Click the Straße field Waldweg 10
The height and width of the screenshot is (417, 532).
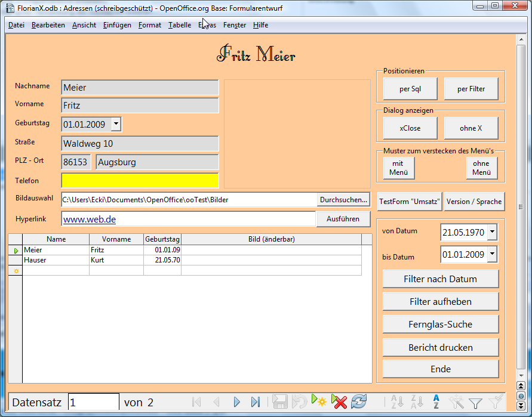140,143
